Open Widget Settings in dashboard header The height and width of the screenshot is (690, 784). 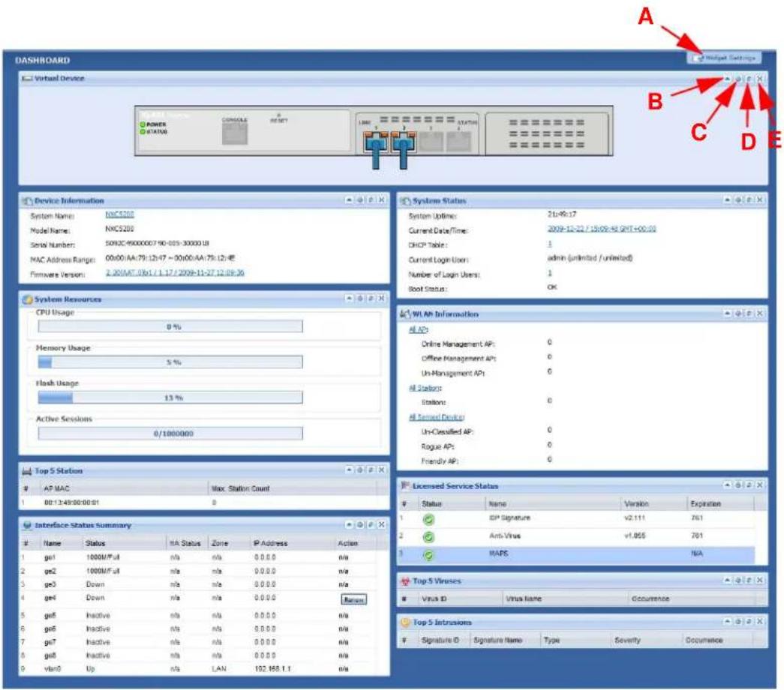(725, 58)
